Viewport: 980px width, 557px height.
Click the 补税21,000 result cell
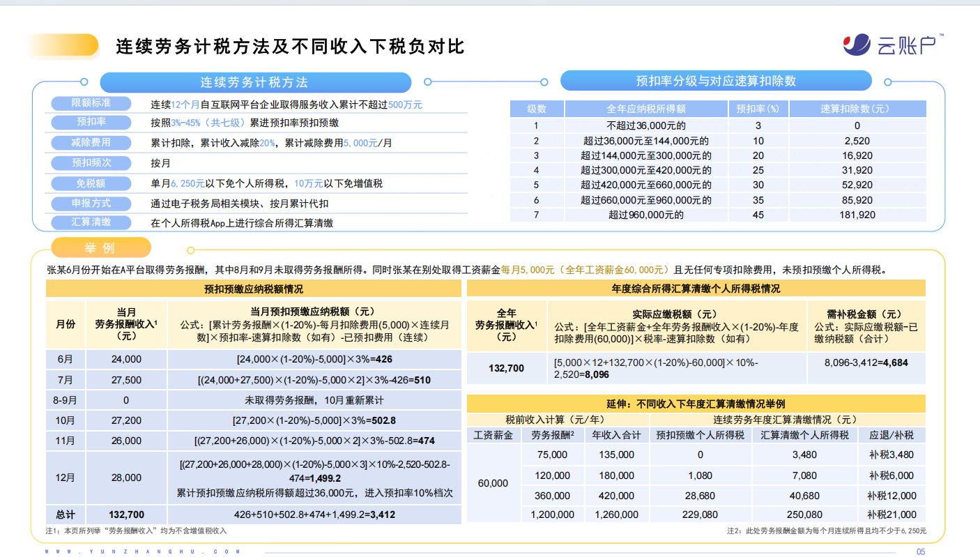point(891,514)
